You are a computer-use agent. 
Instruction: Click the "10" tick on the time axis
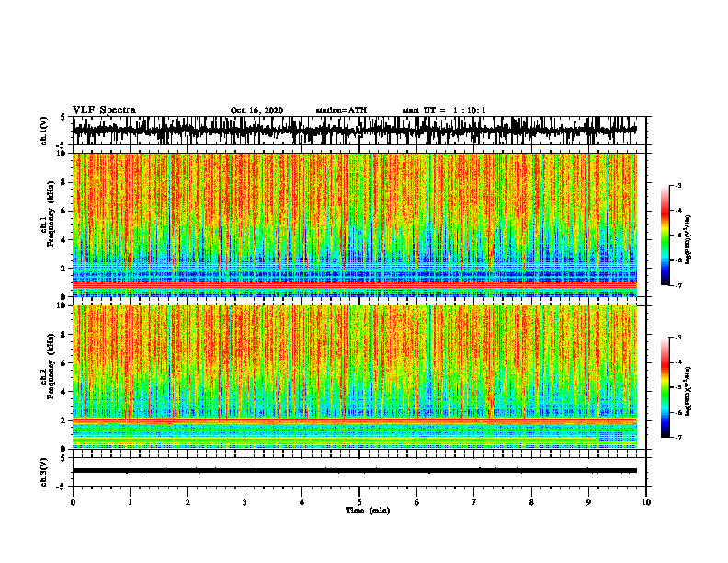click(646, 502)
